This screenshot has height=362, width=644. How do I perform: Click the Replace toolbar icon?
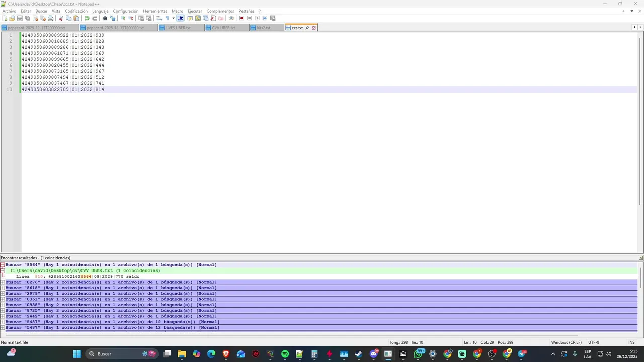pos(113,18)
